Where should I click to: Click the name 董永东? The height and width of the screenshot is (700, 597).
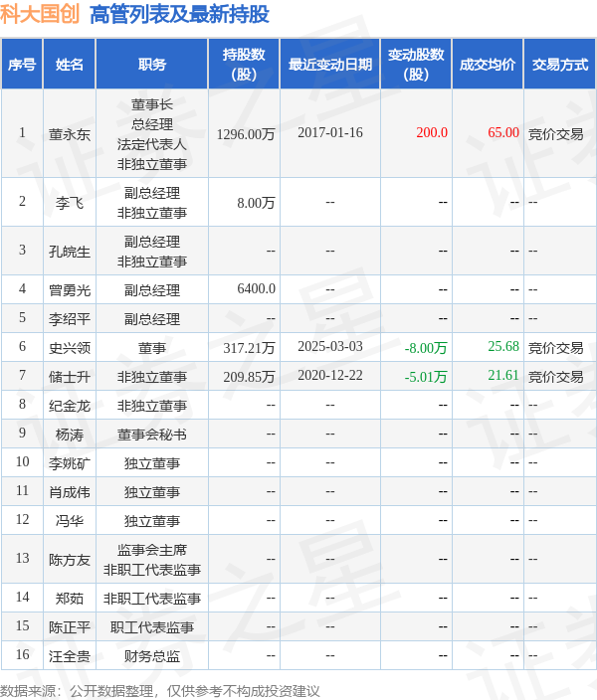point(70,134)
